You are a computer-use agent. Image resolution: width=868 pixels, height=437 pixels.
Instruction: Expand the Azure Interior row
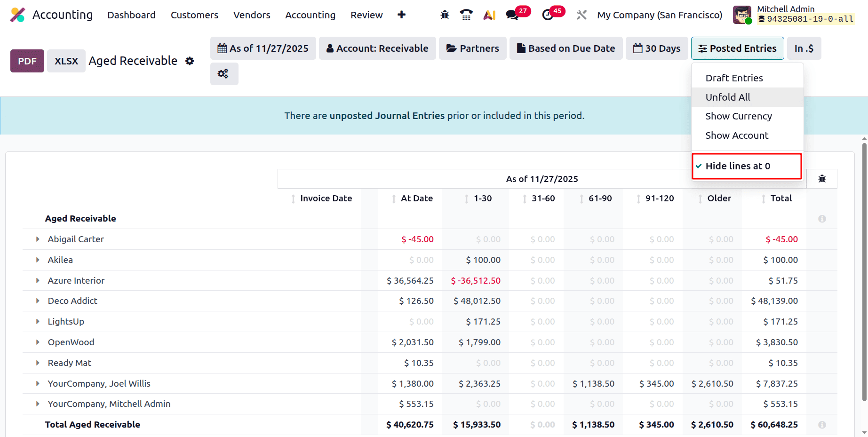(38, 281)
